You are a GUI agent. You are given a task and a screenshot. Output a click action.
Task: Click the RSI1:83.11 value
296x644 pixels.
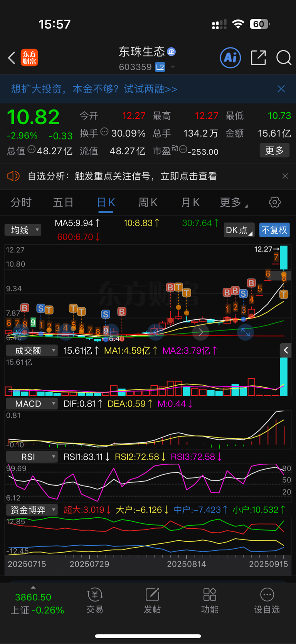(x=87, y=457)
